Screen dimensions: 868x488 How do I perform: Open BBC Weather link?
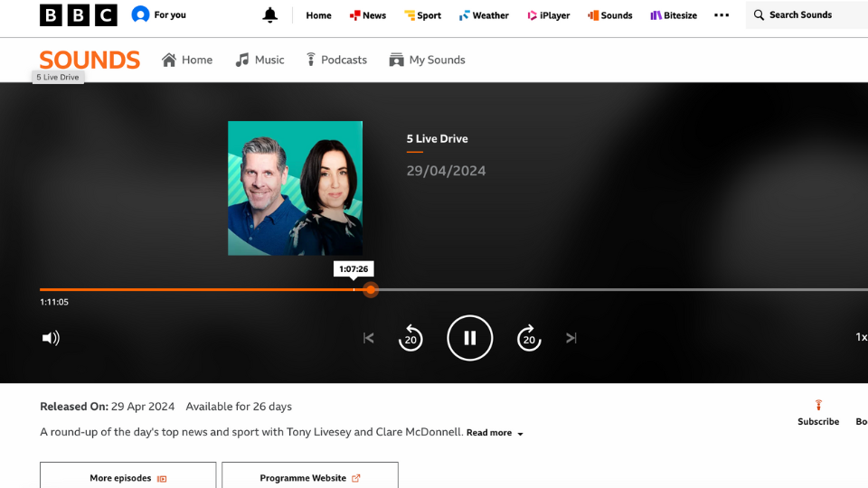pos(483,15)
